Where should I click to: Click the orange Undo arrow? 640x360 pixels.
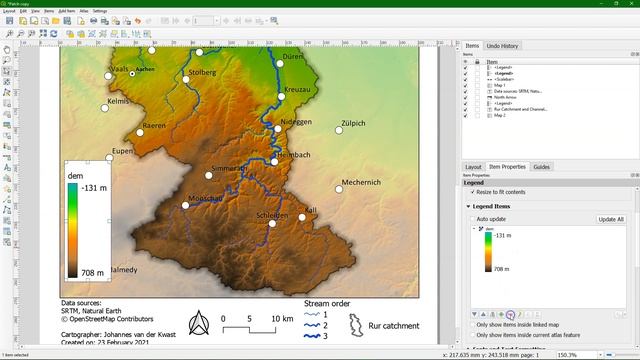[138, 20]
